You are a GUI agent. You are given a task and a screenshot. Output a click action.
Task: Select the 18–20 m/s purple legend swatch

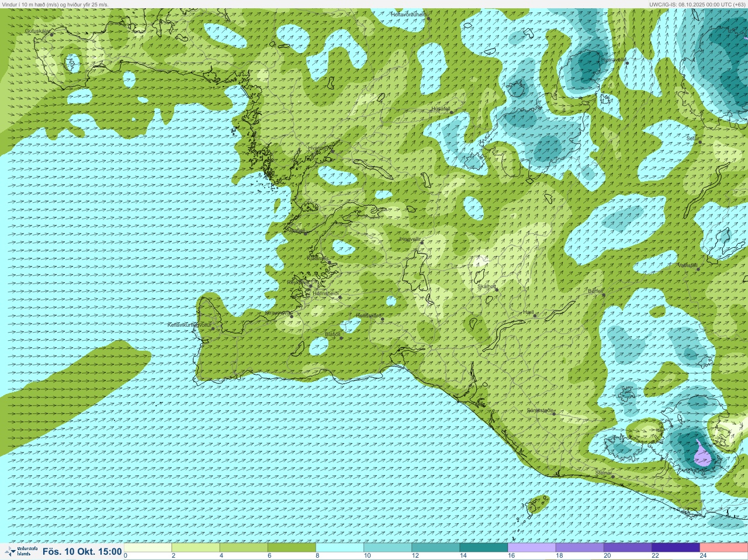click(580, 548)
